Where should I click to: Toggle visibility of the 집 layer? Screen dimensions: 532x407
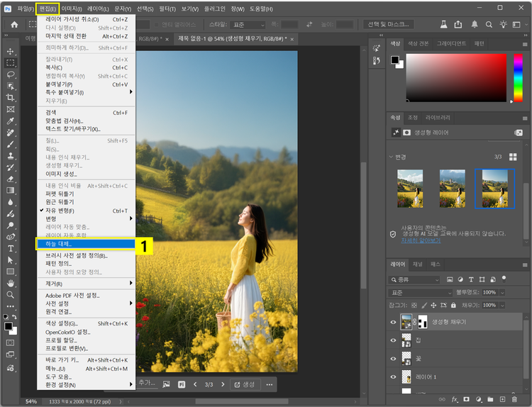[394, 340]
